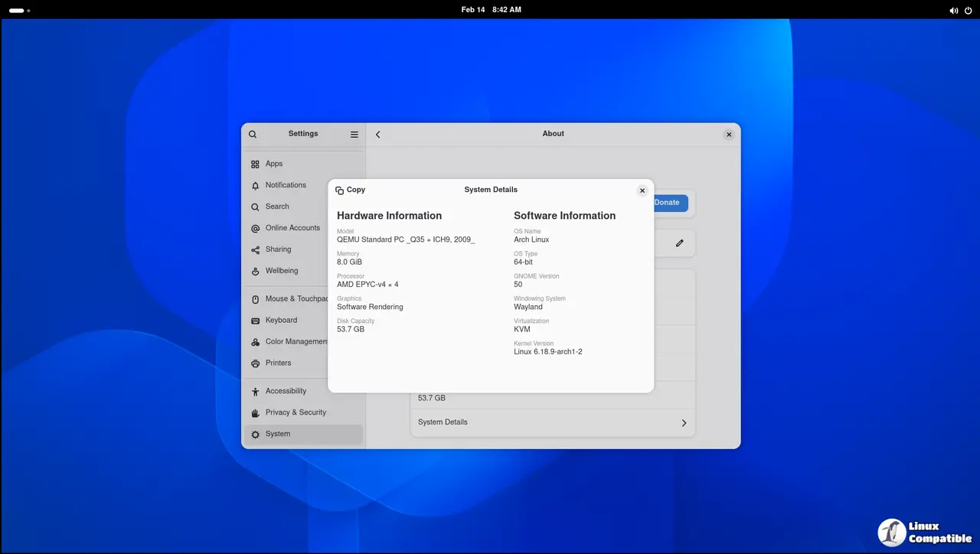
Task: Open Printers settings
Action: click(x=278, y=363)
